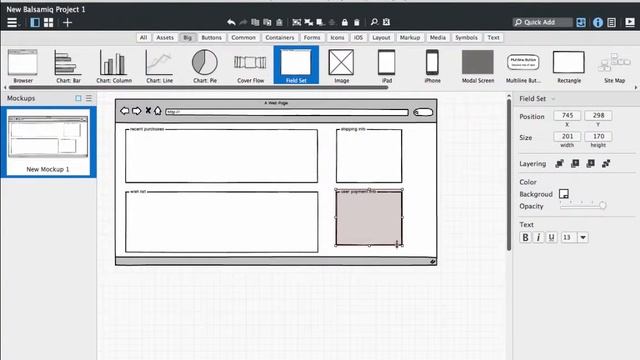640x360 pixels.
Task: Select the Browser control in library
Action: coord(23,66)
